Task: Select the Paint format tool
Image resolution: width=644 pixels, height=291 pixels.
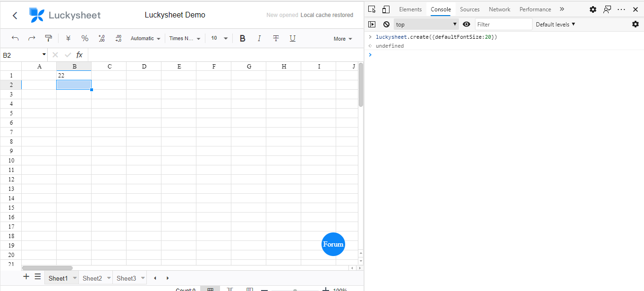Action: pyautogui.click(x=48, y=39)
